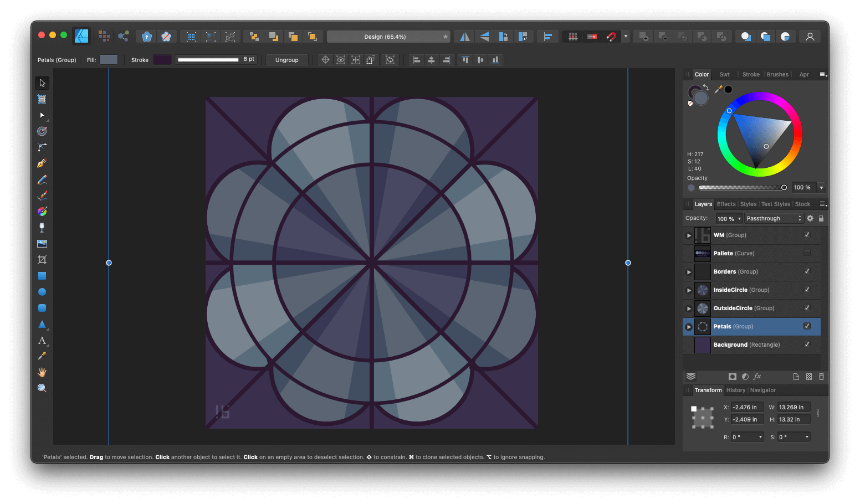Enable visibility of the Pallete layer
The height and width of the screenshot is (504, 860).
[807, 253]
